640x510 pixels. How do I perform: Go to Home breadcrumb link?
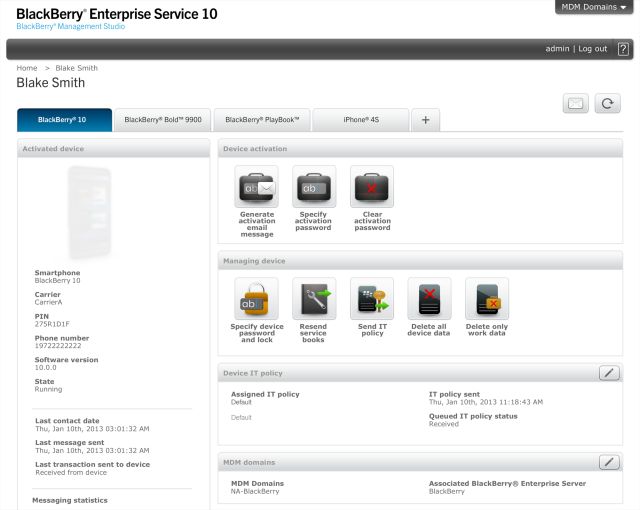(27, 68)
